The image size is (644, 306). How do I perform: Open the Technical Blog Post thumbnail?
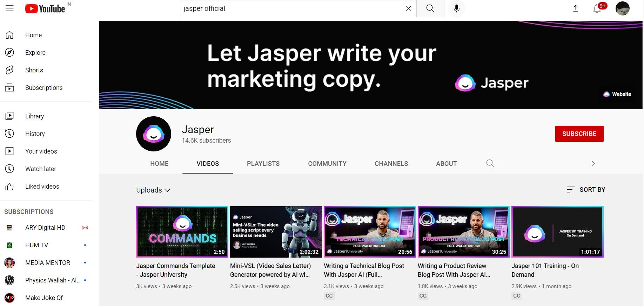(370, 232)
